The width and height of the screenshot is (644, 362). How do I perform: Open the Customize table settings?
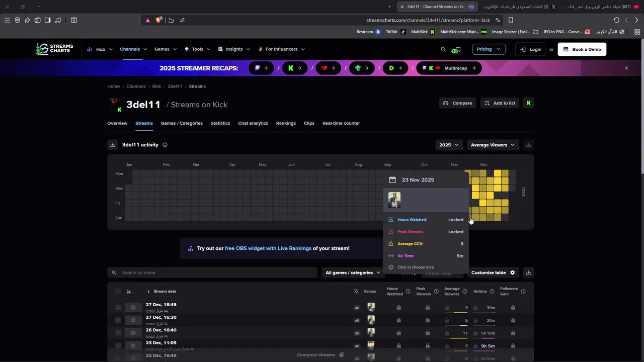(x=493, y=273)
